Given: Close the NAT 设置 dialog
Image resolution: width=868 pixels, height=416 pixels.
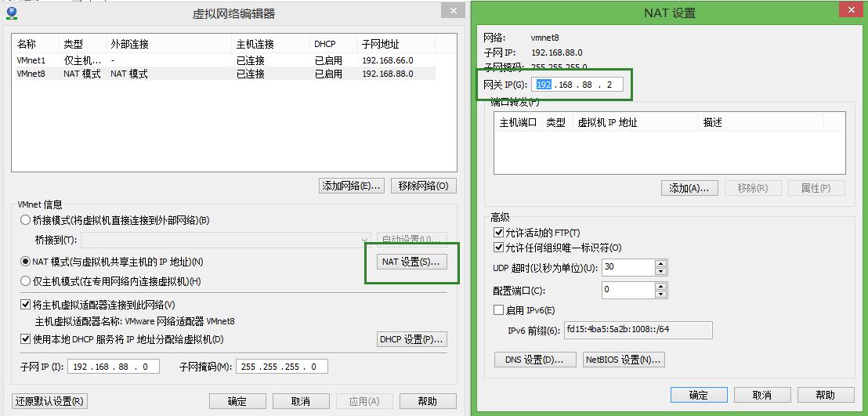Looking at the screenshot, I should 850,10.
